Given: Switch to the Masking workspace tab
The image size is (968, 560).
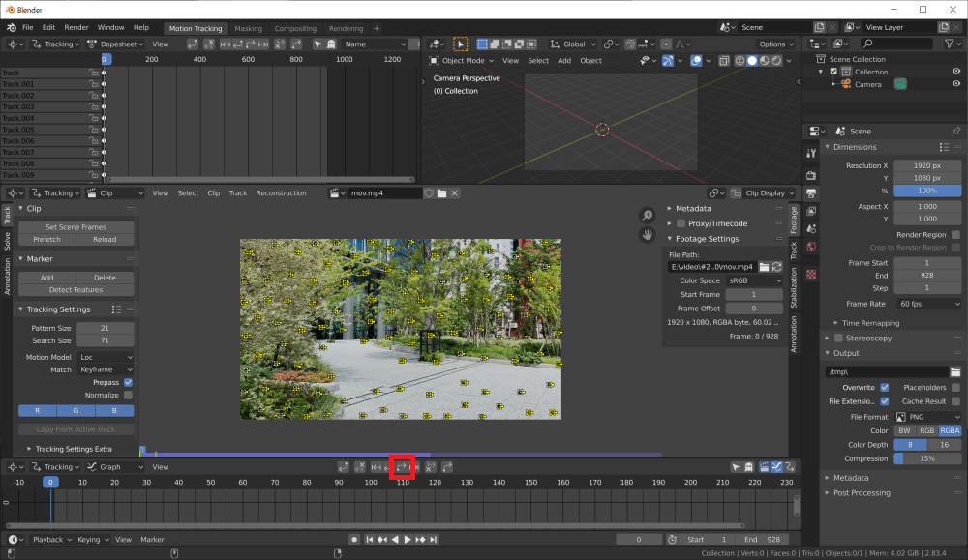Looking at the screenshot, I should [248, 28].
